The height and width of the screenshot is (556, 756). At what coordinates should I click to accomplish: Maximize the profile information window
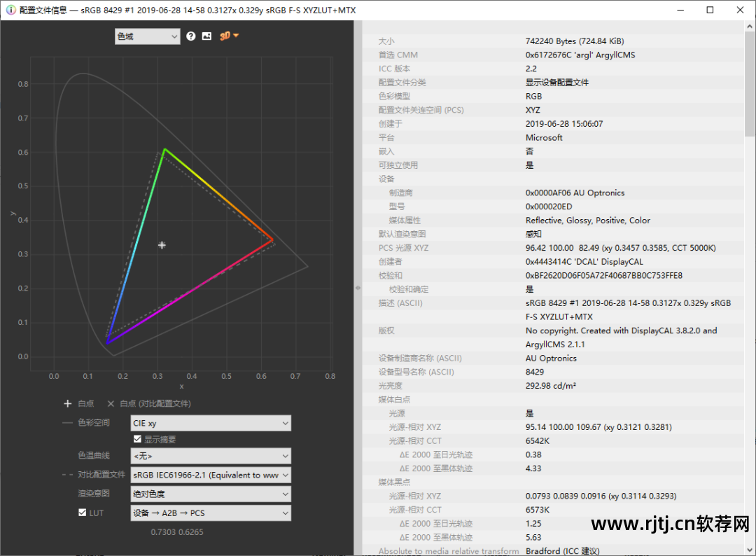click(710, 10)
